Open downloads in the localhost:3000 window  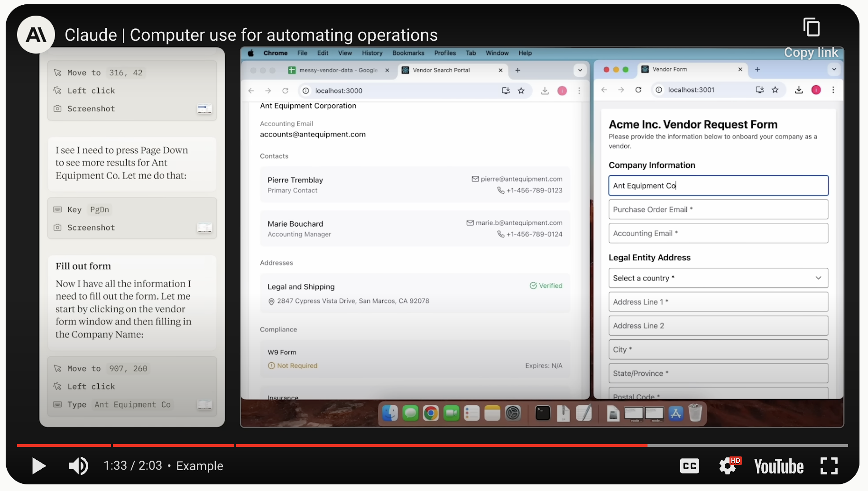tap(545, 91)
